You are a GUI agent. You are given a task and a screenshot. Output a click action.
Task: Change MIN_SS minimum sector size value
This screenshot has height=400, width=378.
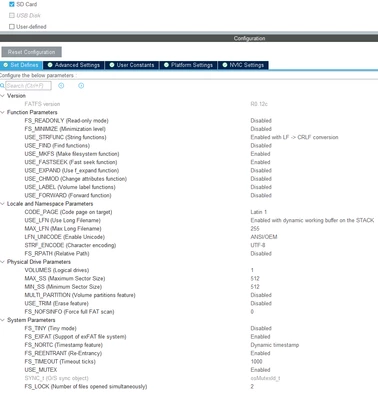click(x=255, y=287)
